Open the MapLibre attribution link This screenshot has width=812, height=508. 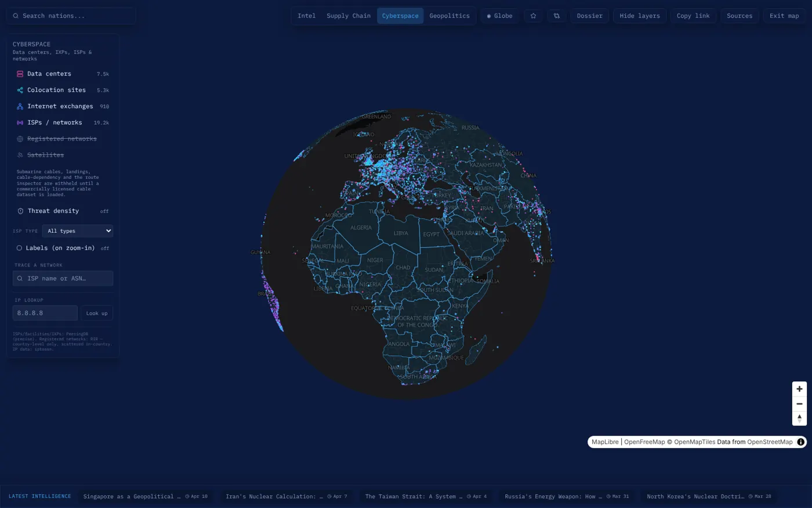tap(605, 442)
